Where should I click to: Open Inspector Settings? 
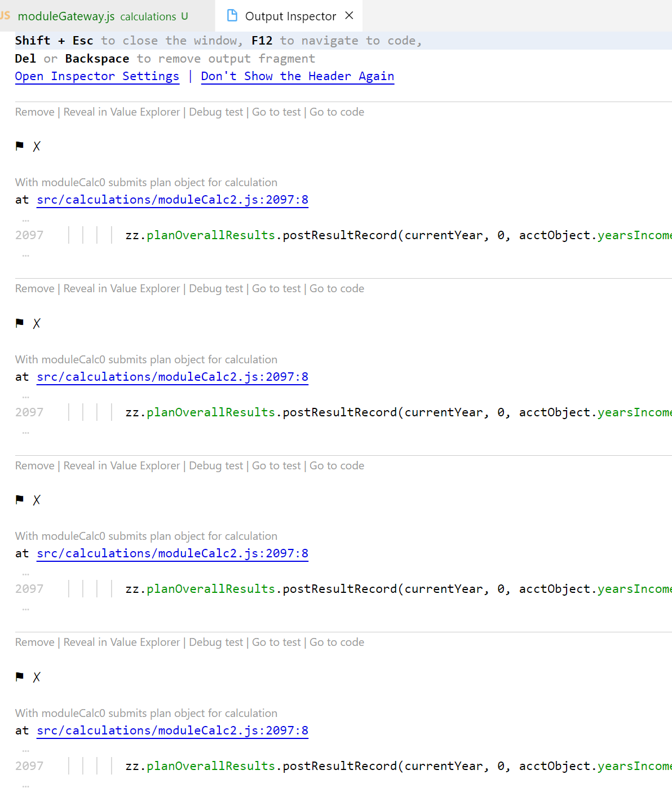coord(96,76)
